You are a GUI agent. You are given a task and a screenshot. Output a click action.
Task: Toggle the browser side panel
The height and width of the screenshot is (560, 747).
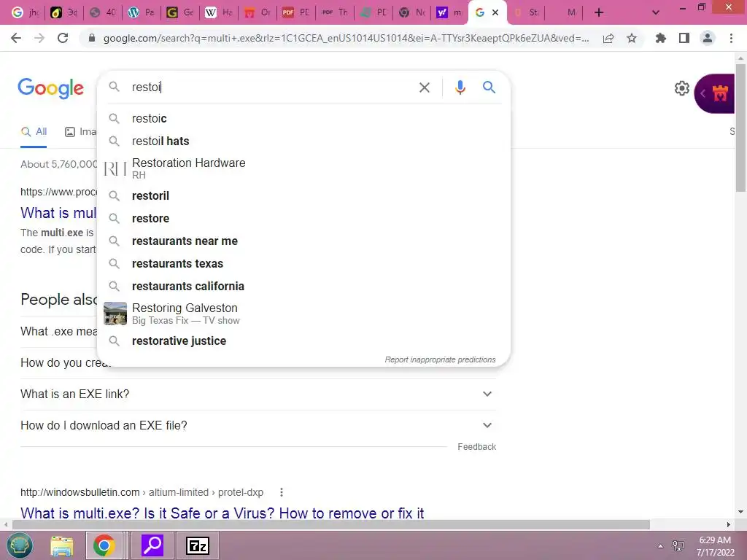[x=684, y=38]
